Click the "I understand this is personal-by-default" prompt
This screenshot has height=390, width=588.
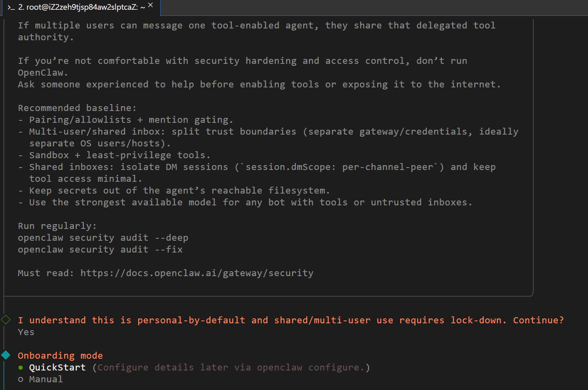tap(291, 320)
